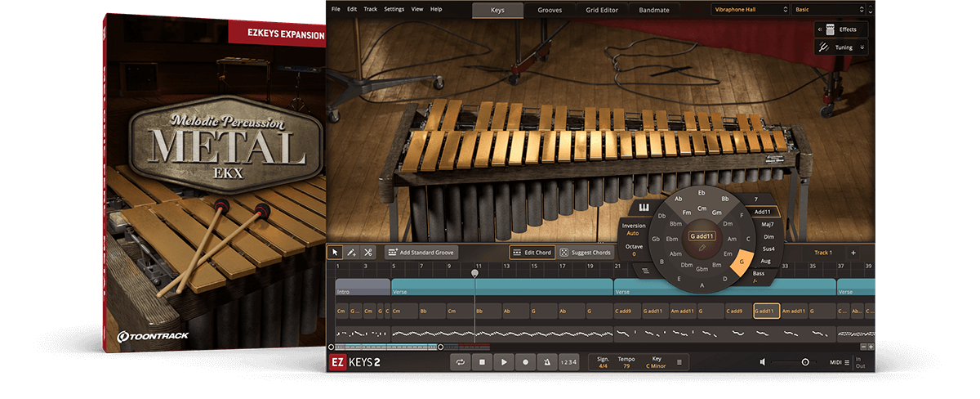Select Aug chord type on wheel
Screen dimensions: 980x399
tap(766, 260)
